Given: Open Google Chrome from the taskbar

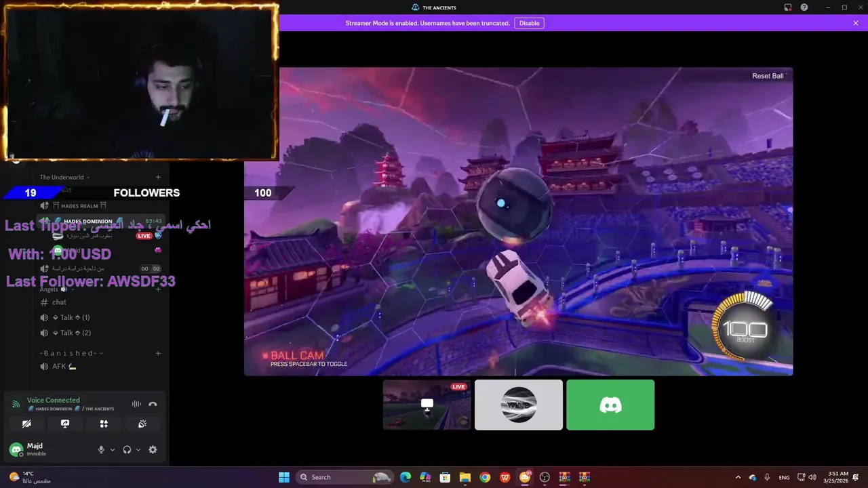Looking at the screenshot, I should pyautogui.click(x=485, y=477).
